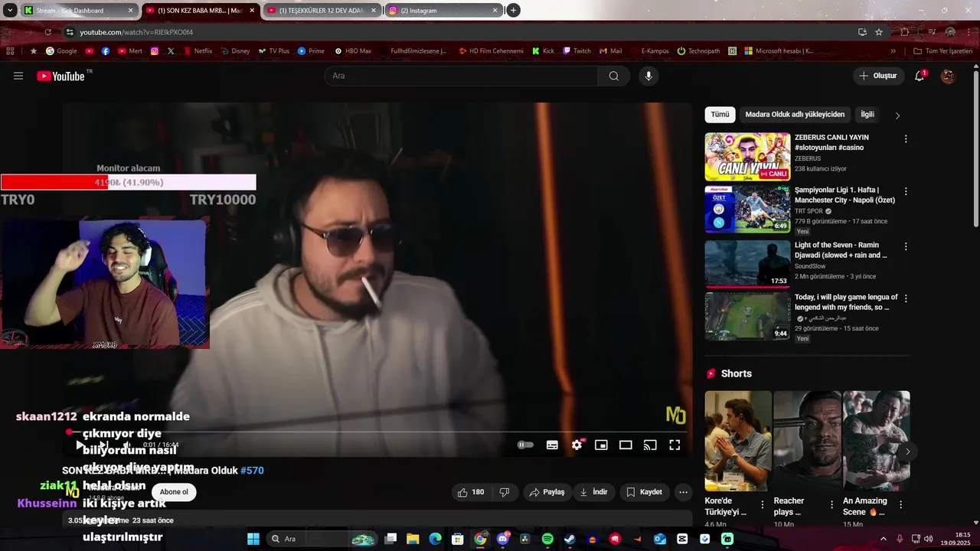Open the tab search dropdown arrow
Screen dimensions: 980x551
10,11
